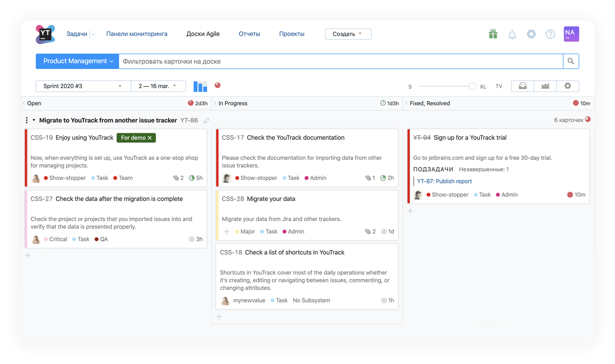Add a card in Open column
The width and height of the screenshot is (615, 364).
[x=28, y=255]
